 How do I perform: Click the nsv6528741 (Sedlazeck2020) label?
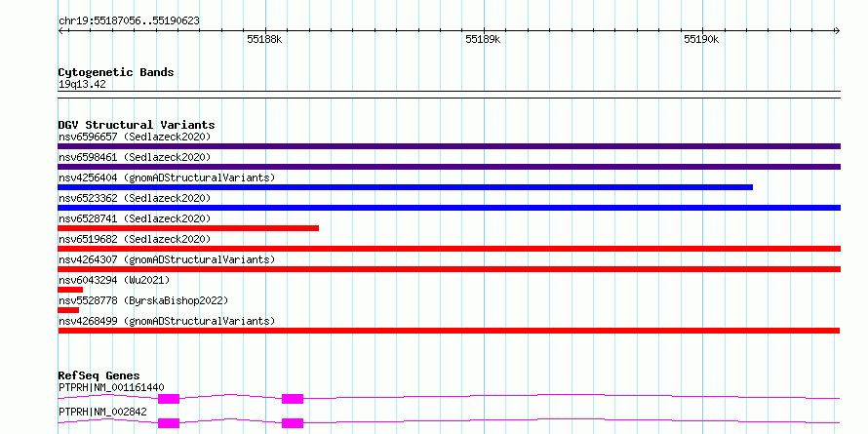135,218
